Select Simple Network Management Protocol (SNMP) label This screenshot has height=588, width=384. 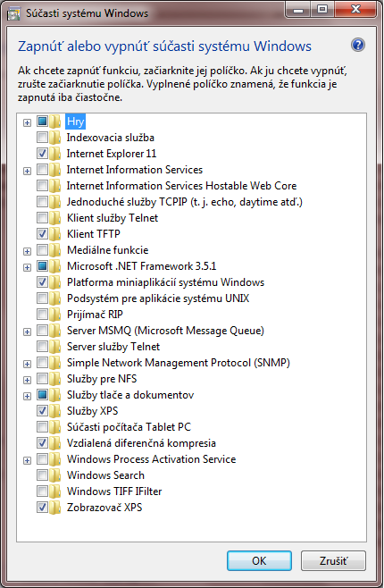point(179,363)
